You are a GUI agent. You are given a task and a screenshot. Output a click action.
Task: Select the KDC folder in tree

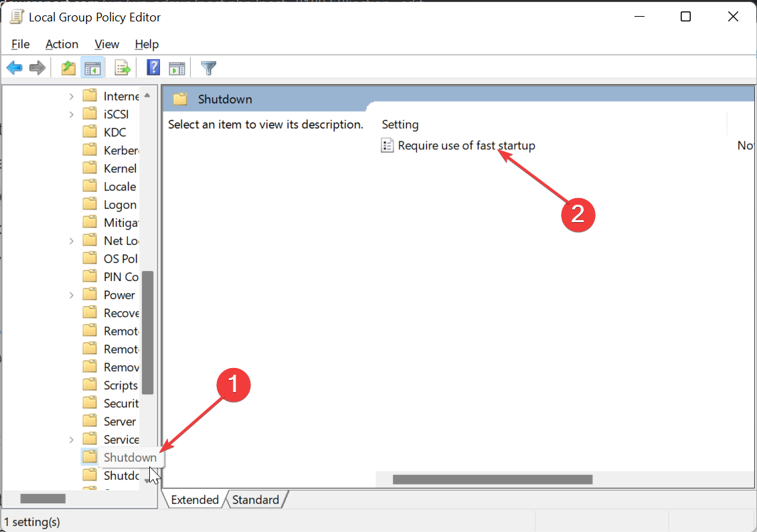pos(115,132)
